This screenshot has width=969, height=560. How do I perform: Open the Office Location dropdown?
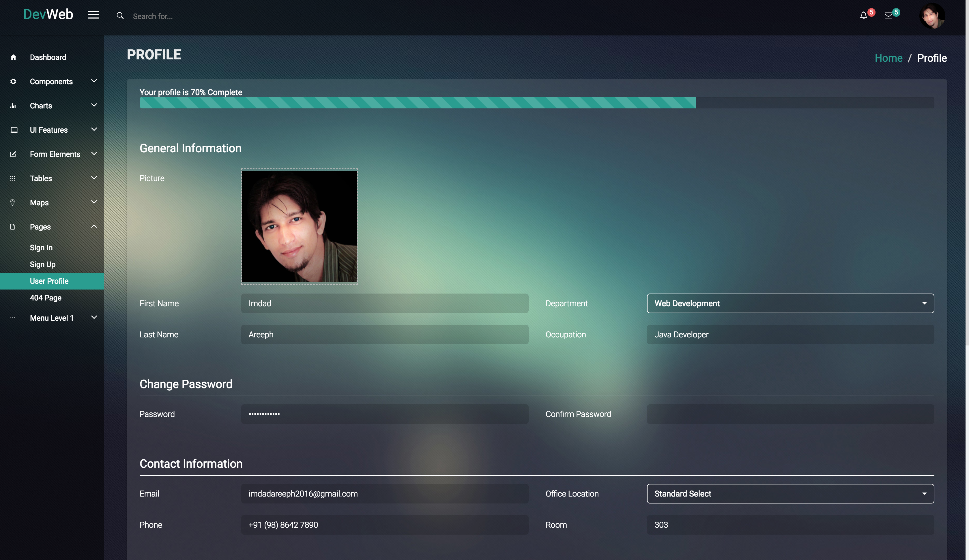[x=790, y=493]
